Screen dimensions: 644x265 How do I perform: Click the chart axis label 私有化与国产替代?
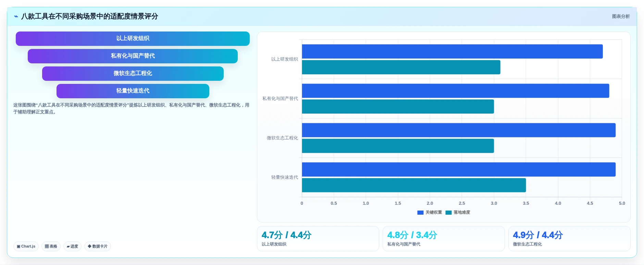[x=280, y=99]
